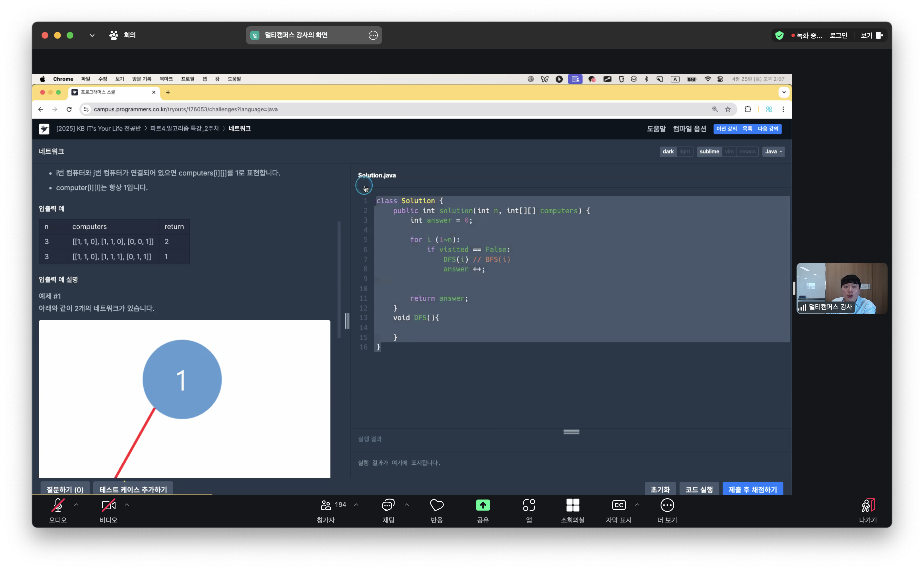The image size is (924, 570).
Task: Open the 컴파일 옵션 menu item
Action: click(689, 129)
